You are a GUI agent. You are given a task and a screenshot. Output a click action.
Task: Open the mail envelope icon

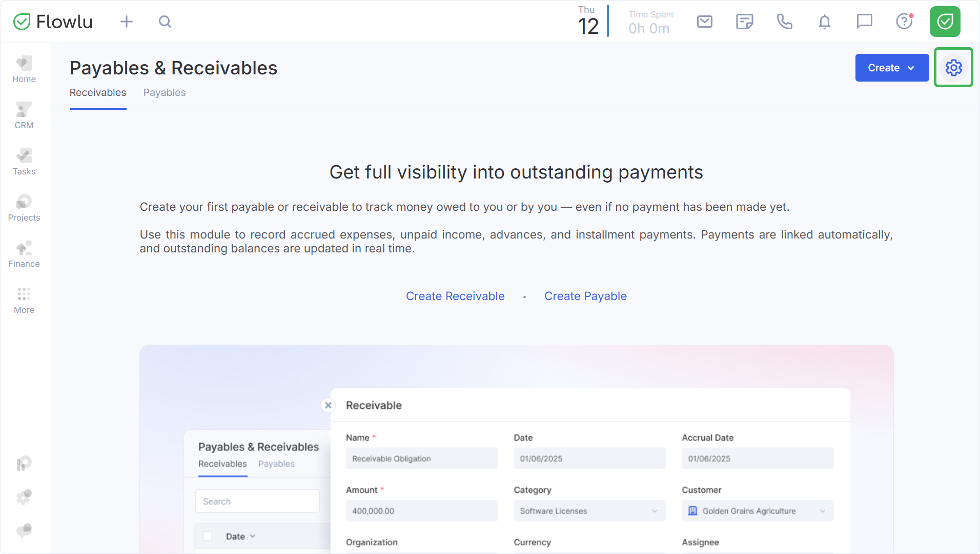tap(704, 22)
